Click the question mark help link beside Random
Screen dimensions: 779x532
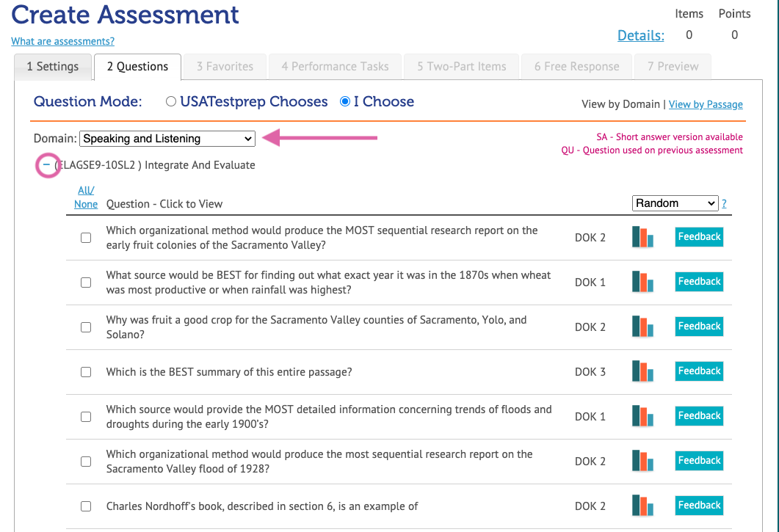(x=725, y=203)
